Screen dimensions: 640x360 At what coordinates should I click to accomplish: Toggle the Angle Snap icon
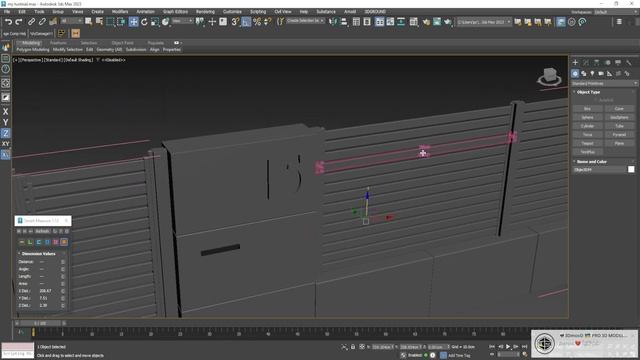(246, 22)
